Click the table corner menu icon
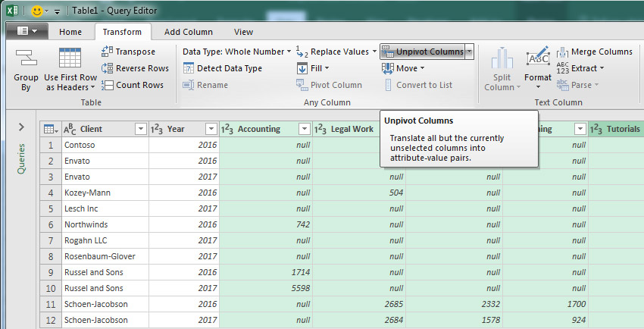Image resolution: width=644 pixels, height=329 pixels. click(x=51, y=129)
